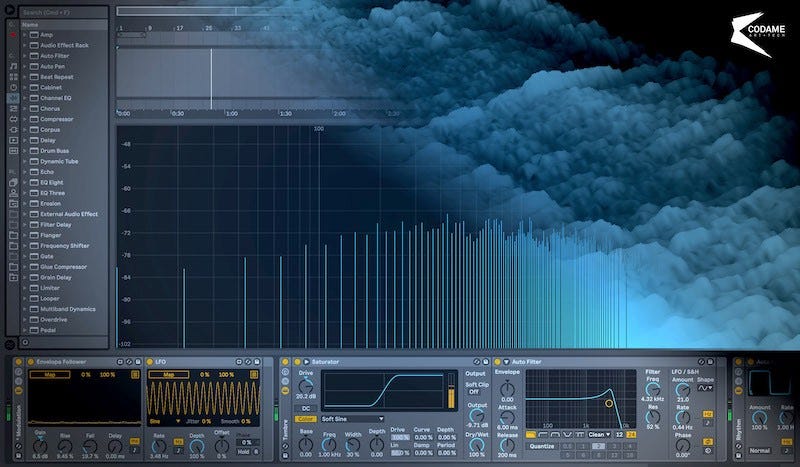The width and height of the screenshot is (800, 467).
Task: Open Auto Filter LFO Shape dropdown
Action: point(705,388)
